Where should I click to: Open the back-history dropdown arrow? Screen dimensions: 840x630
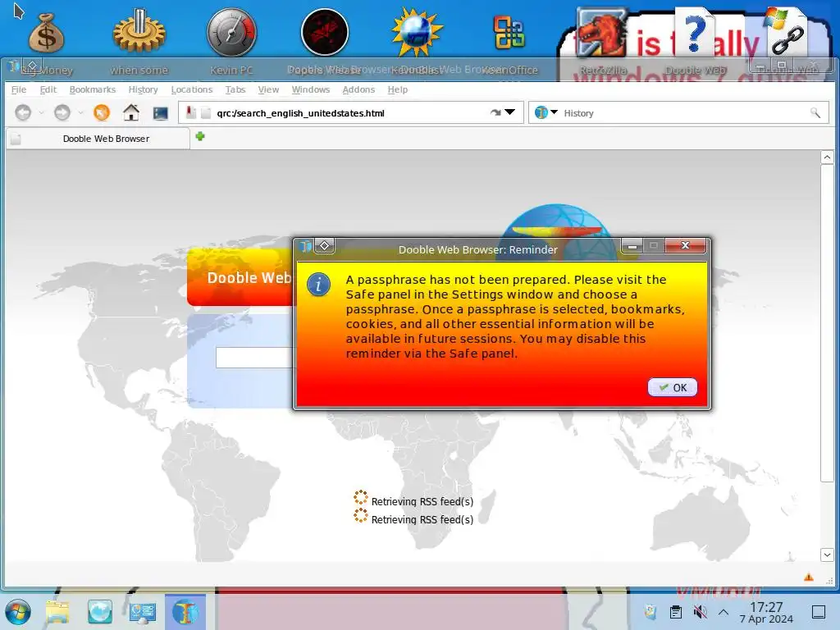[x=41, y=112]
